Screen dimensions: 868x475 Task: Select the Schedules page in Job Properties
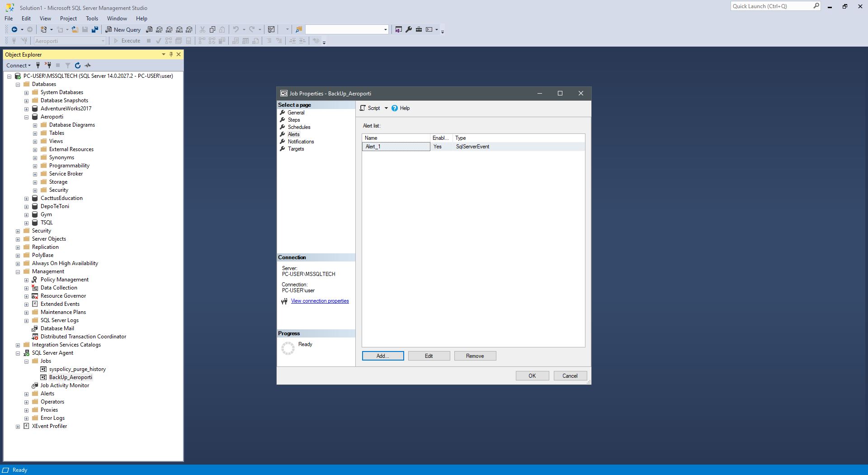tap(299, 127)
